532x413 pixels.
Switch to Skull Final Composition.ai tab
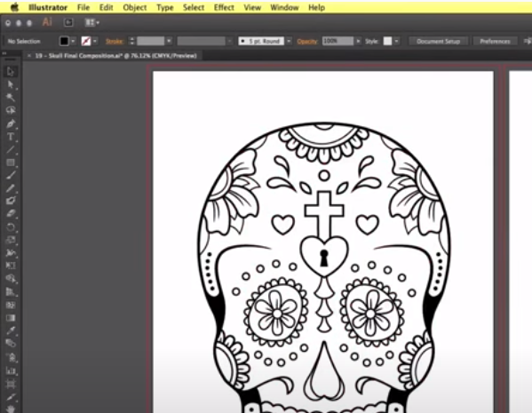pyautogui.click(x=115, y=56)
